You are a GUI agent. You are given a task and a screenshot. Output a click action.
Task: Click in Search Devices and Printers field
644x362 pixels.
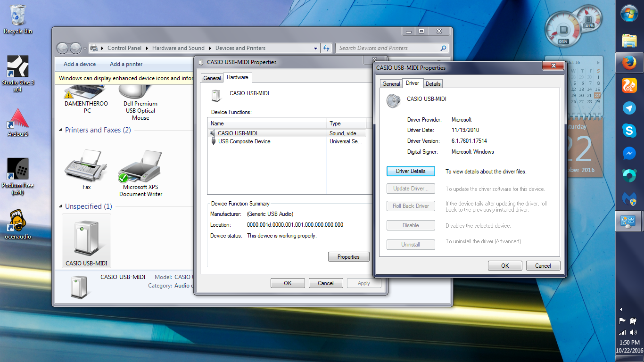392,48
